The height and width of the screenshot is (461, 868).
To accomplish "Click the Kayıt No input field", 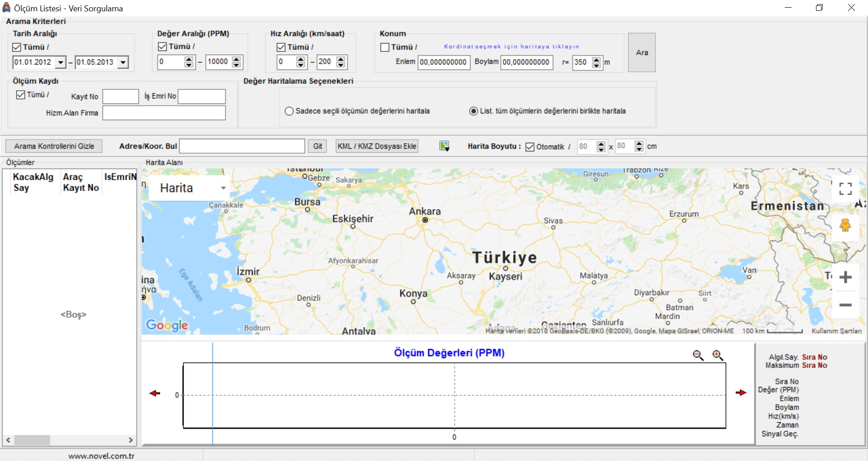I will point(121,96).
